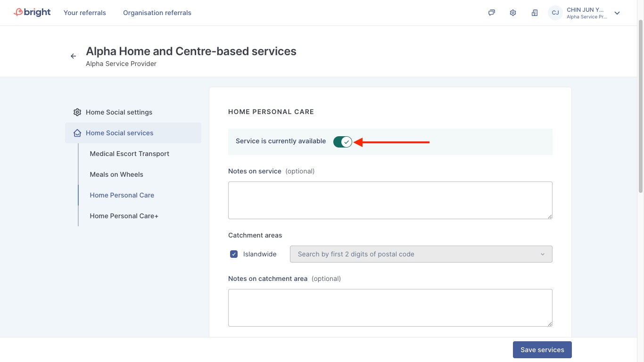644x362 pixels.
Task: Click the Home Social settings gear icon
Action: [x=77, y=112]
